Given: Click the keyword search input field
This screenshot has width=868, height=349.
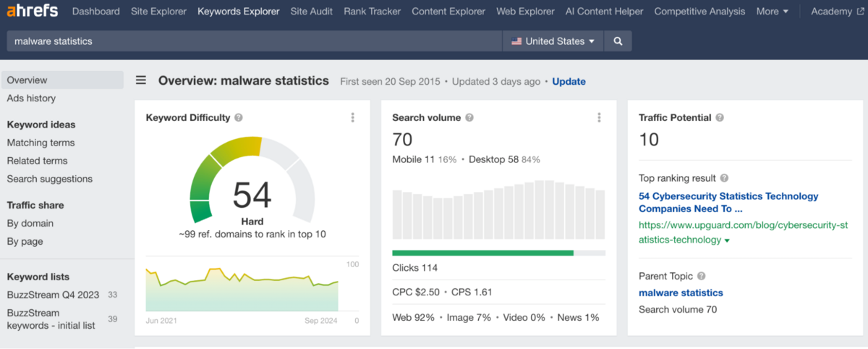Looking at the screenshot, I should pyautogui.click(x=255, y=41).
